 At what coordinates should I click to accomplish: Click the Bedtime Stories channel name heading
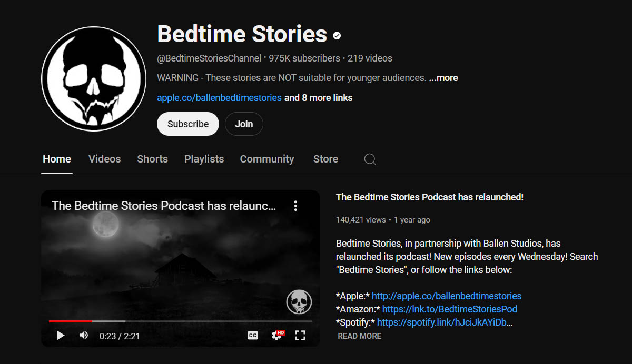242,34
